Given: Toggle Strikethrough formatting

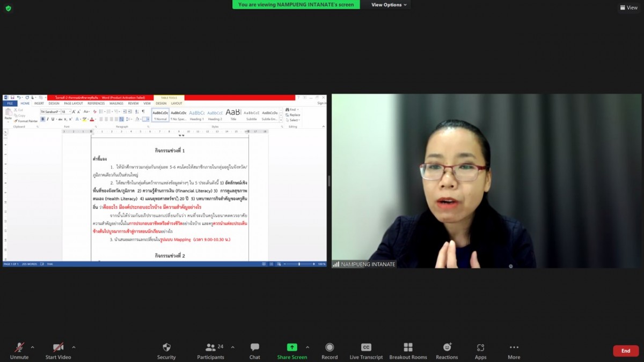Looking at the screenshot, I should (x=60, y=119).
